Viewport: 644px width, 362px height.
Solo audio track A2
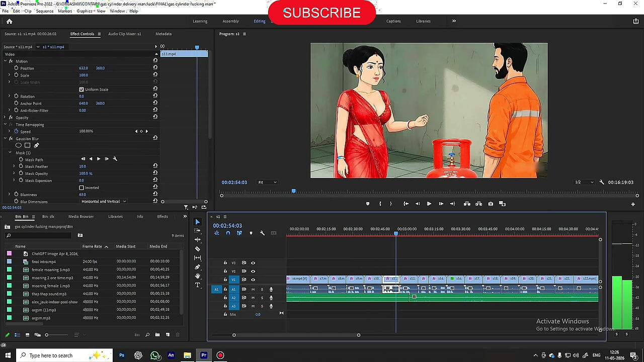click(x=262, y=298)
